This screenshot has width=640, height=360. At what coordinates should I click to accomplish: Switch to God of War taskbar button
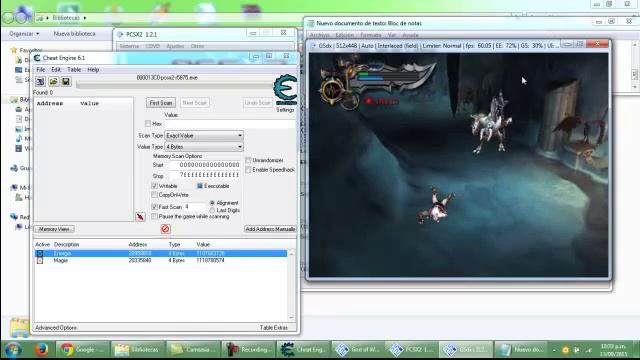(358, 350)
